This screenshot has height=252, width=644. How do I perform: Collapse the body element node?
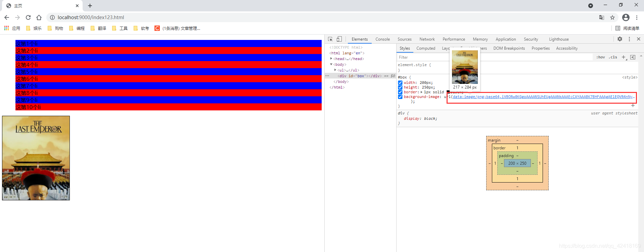click(x=331, y=64)
